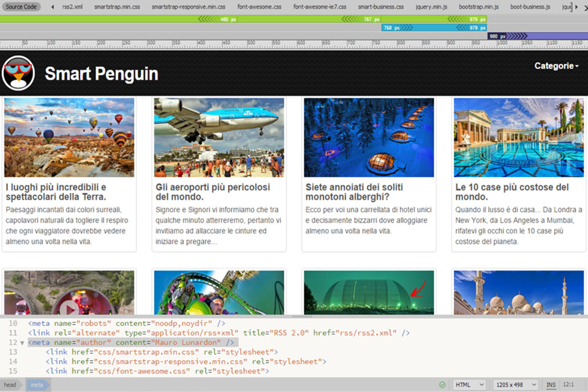Screen dimensions: 588x392
Task: Click the Smart Penguin logo icon
Action: tap(18, 73)
